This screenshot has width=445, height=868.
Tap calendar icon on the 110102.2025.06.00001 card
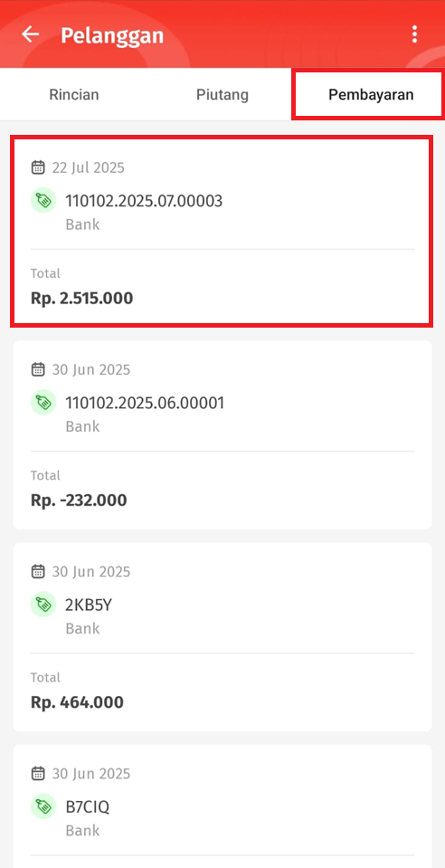pos(38,369)
